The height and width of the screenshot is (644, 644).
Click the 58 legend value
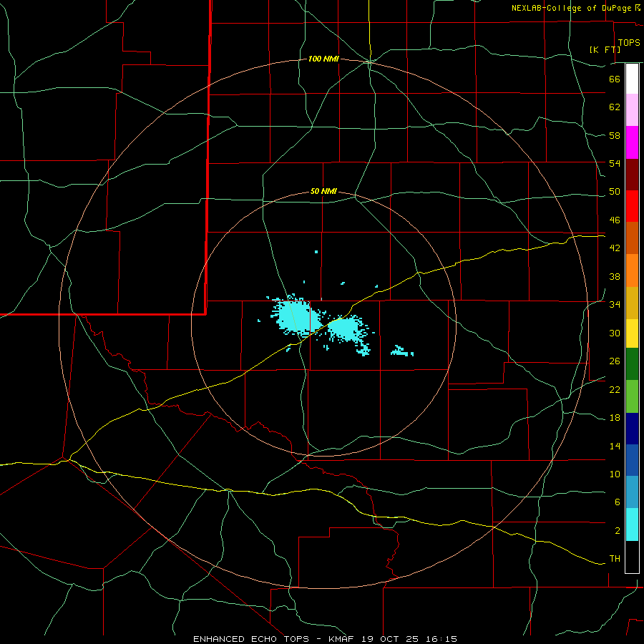click(615, 135)
